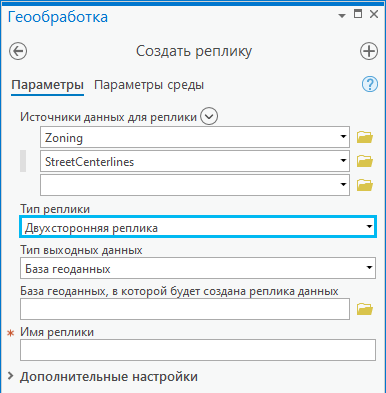This screenshot has height=393, width=386.
Task: Expand Дополнительные настройки section
Action: click(11, 376)
